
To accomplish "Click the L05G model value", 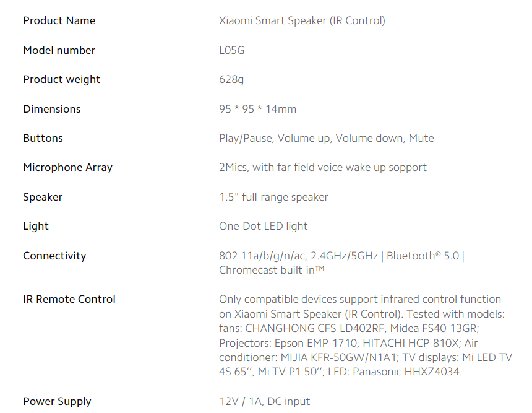I will click(x=232, y=50).
